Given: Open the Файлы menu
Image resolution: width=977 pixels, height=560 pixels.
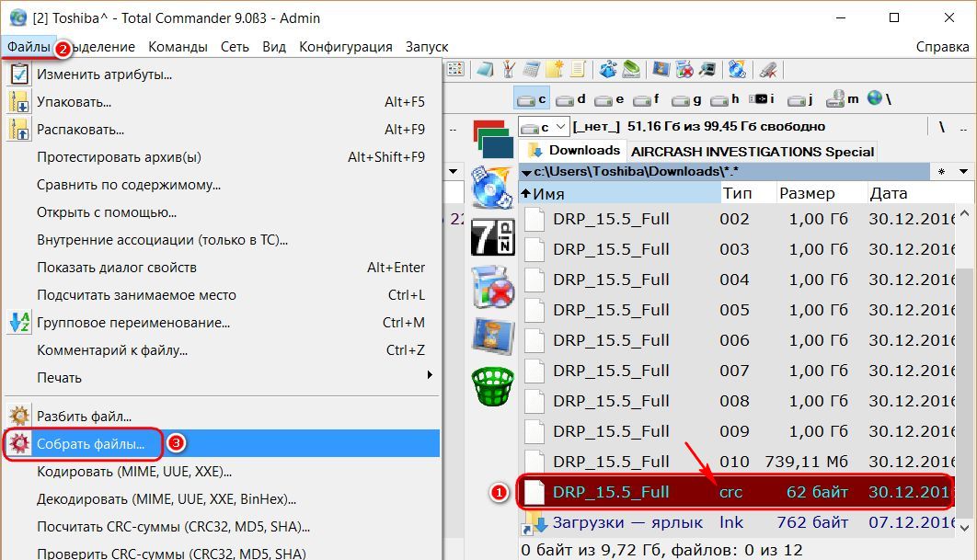Looking at the screenshot, I should pyautogui.click(x=29, y=47).
